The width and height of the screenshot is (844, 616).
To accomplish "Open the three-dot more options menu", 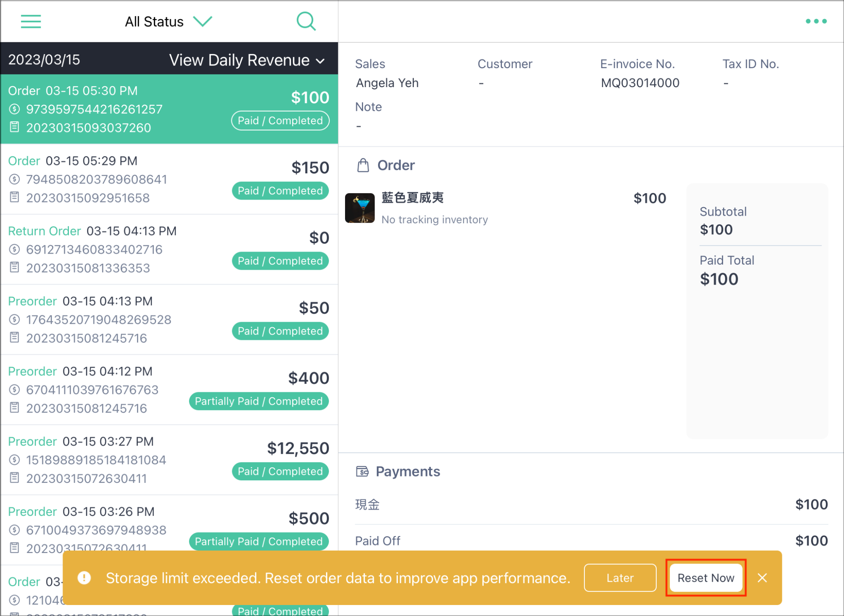I will pos(816,21).
